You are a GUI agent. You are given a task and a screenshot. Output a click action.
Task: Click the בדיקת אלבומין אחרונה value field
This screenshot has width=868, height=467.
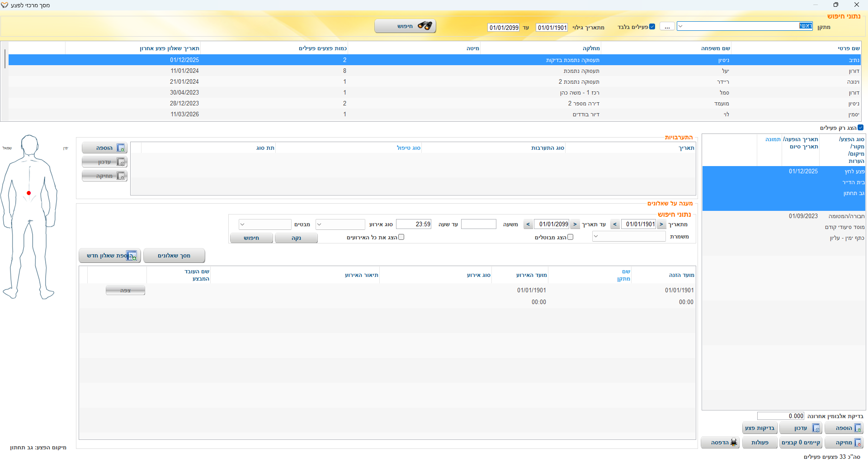coord(781,416)
